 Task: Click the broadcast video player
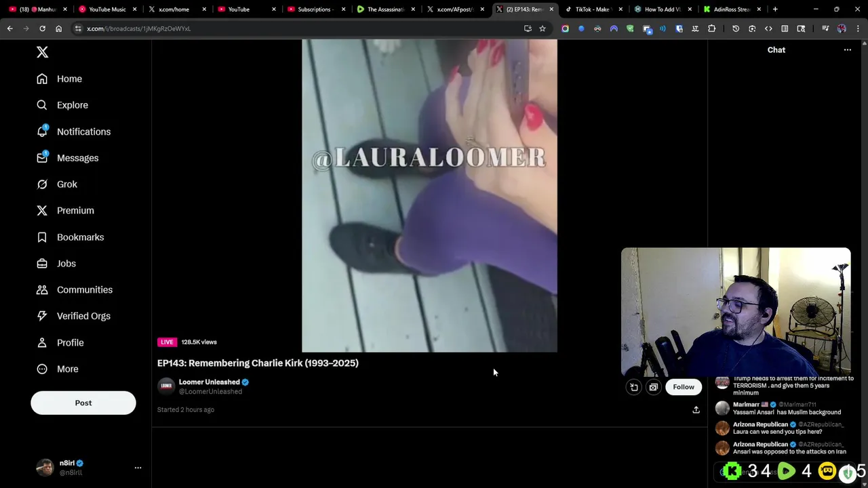click(x=429, y=195)
